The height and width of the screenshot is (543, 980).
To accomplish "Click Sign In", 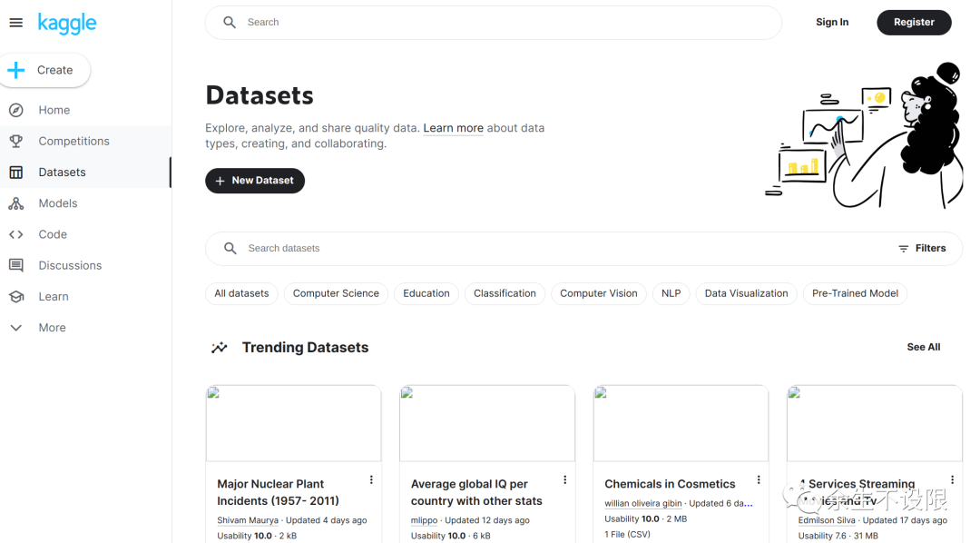I will [832, 23].
